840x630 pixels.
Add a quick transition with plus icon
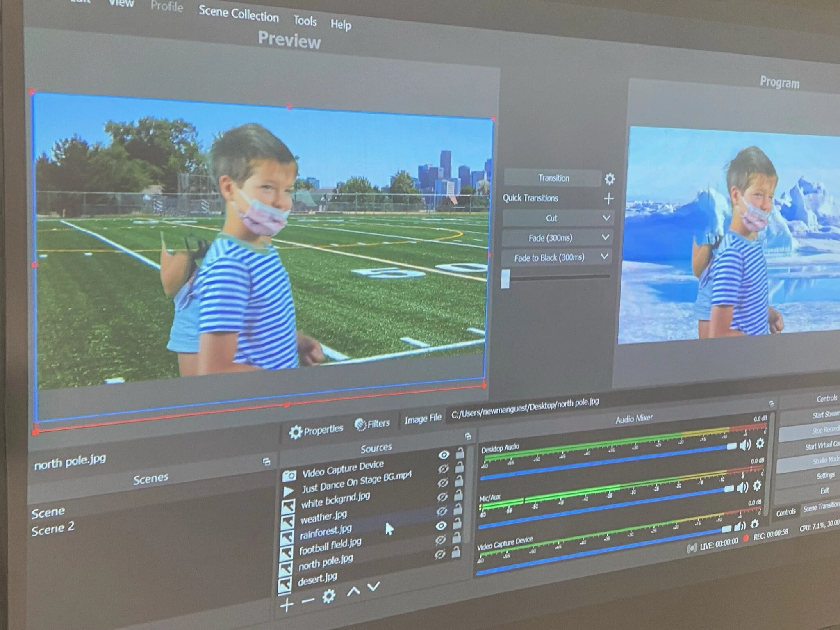pos(608,199)
